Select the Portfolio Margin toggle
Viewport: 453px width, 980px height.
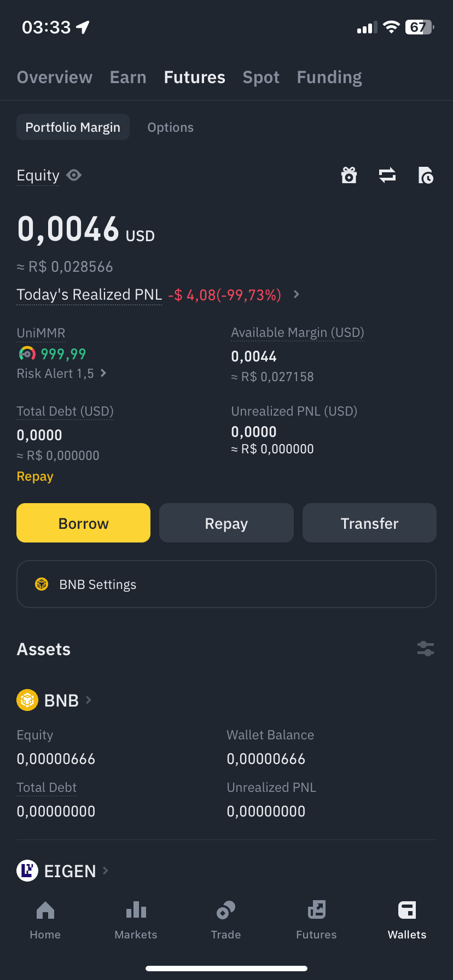click(x=73, y=127)
